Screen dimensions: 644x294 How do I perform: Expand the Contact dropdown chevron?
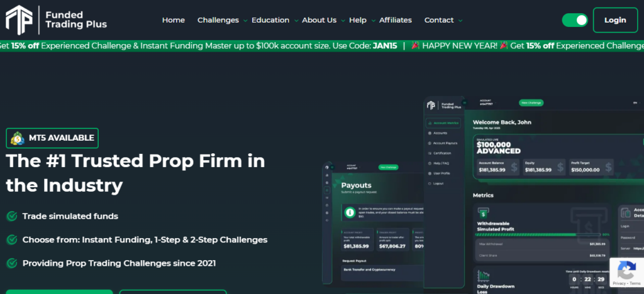(460, 21)
